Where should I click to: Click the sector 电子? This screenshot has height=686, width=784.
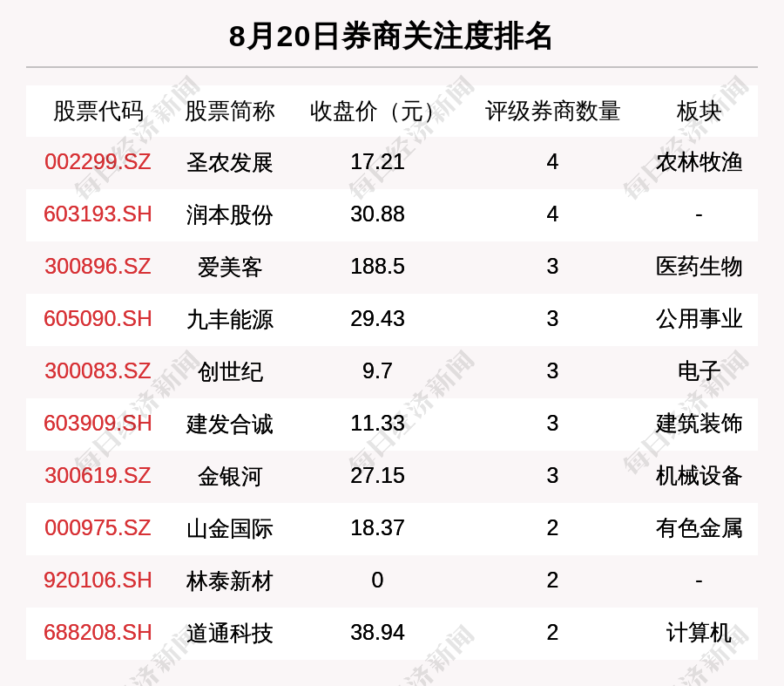pos(699,371)
